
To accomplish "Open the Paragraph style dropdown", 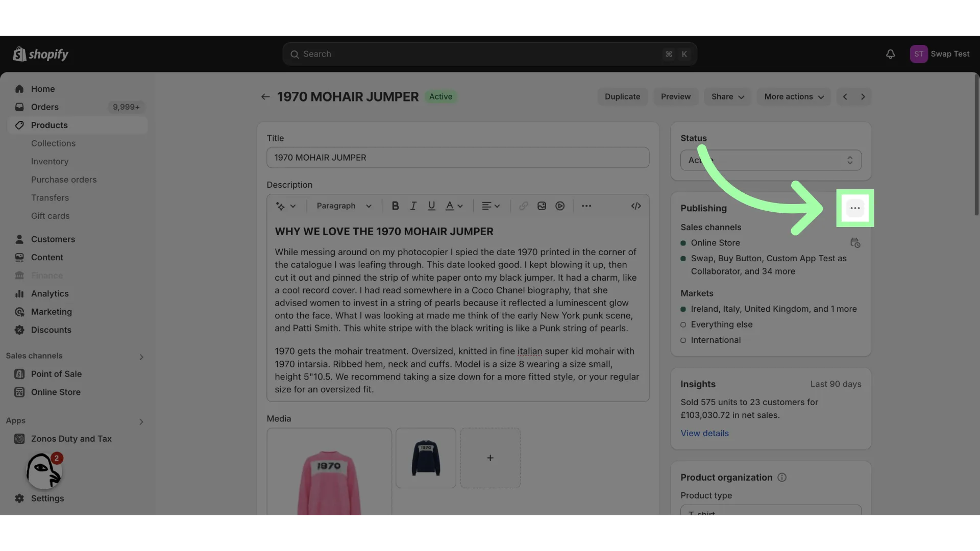I will pyautogui.click(x=344, y=206).
